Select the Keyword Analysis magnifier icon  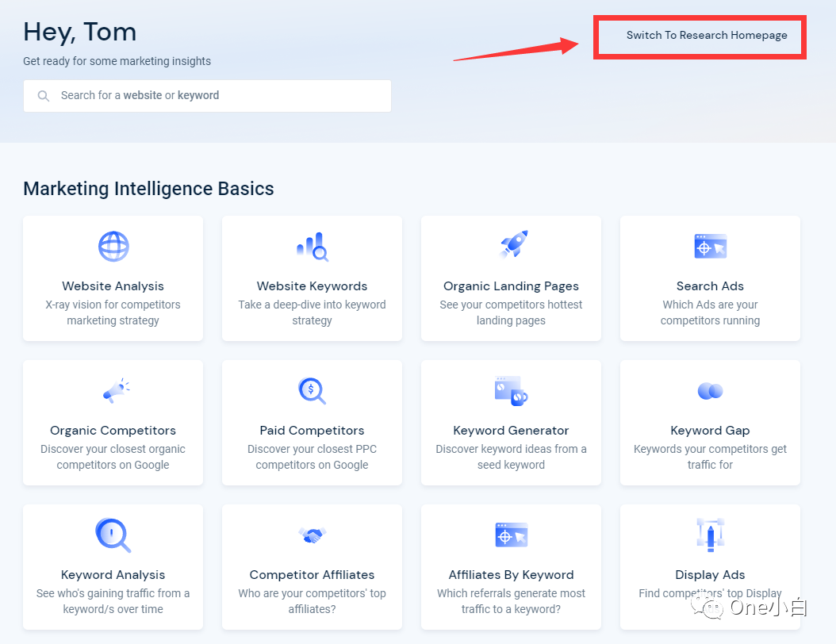tap(113, 535)
